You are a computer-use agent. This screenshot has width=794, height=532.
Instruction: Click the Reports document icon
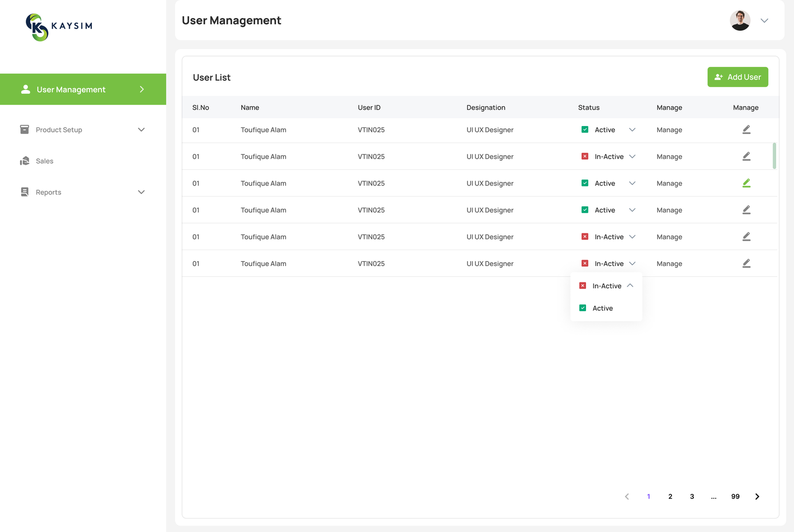point(24,192)
